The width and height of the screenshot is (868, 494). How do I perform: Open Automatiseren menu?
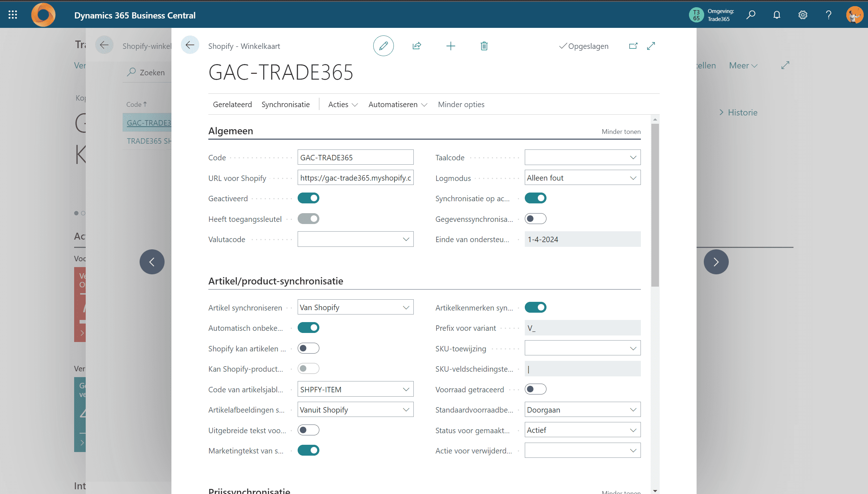pos(398,104)
